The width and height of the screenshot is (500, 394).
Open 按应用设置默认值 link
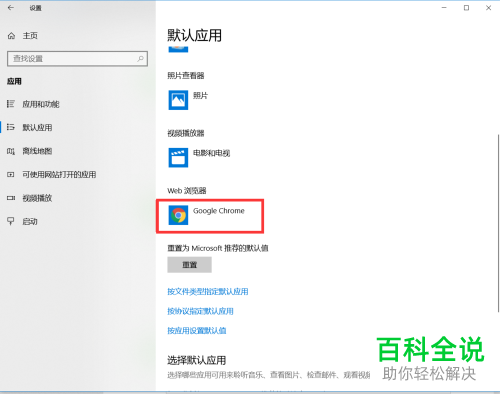point(197,331)
